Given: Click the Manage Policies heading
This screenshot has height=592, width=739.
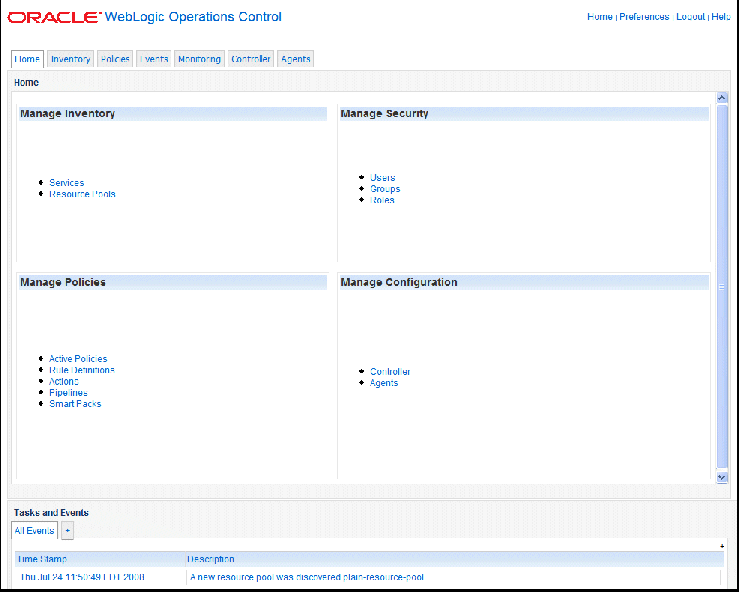Looking at the screenshot, I should [x=63, y=282].
